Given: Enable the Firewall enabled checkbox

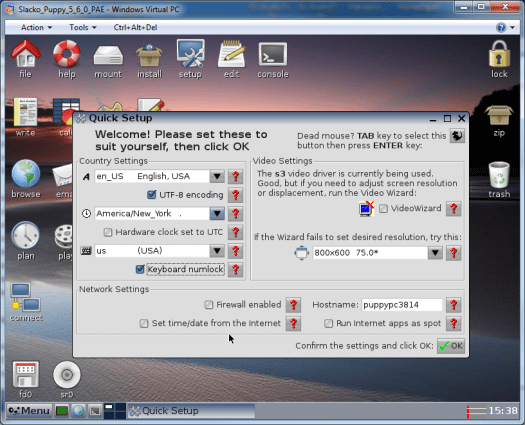Looking at the screenshot, I should [209, 305].
